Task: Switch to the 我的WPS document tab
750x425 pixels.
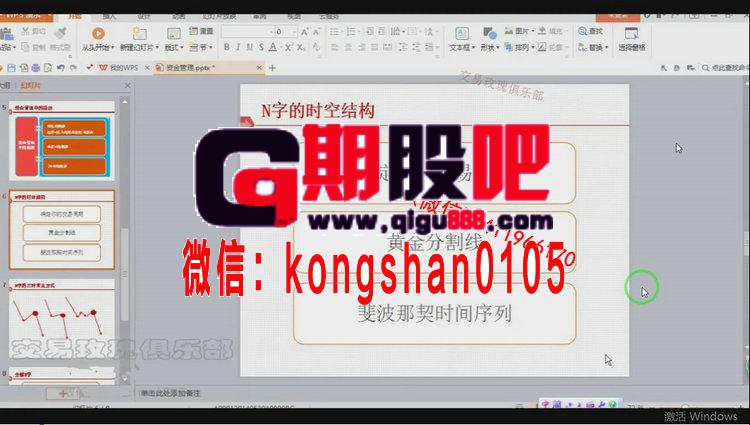Action: (x=119, y=68)
